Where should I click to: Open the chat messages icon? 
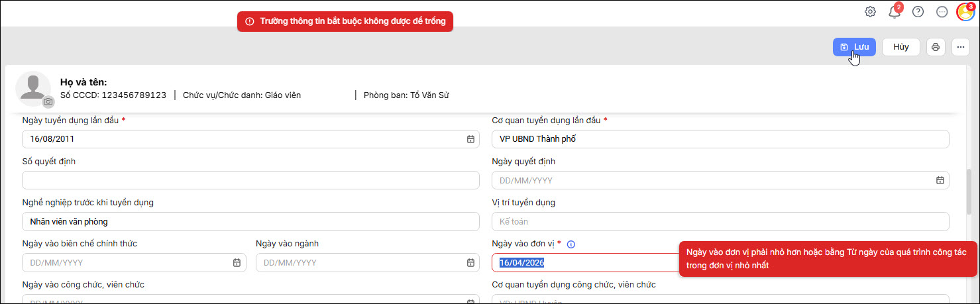942,11
